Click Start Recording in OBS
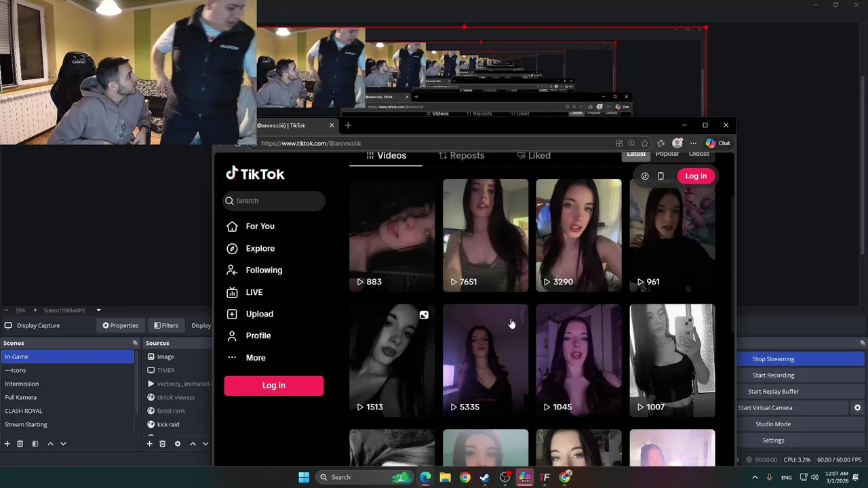Image resolution: width=868 pixels, height=488 pixels. [x=773, y=375]
